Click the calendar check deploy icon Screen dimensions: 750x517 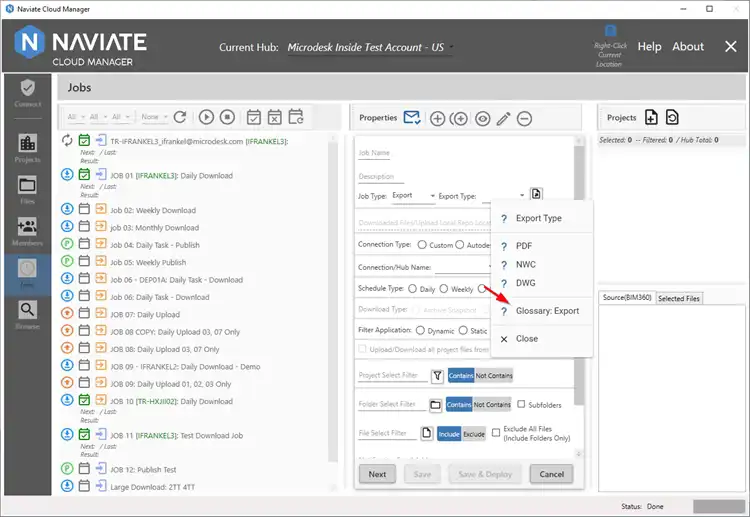[x=254, y=117]
